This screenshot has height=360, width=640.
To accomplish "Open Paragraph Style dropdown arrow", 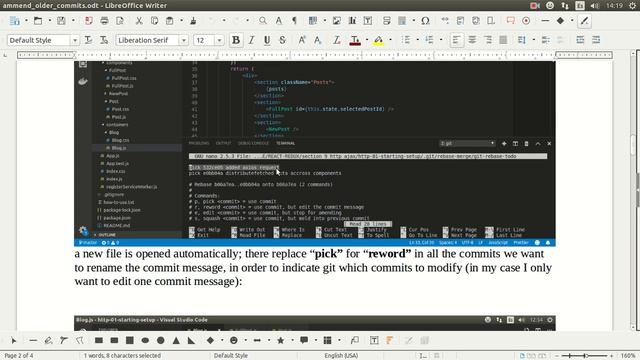I will click(x=75, y=40).
